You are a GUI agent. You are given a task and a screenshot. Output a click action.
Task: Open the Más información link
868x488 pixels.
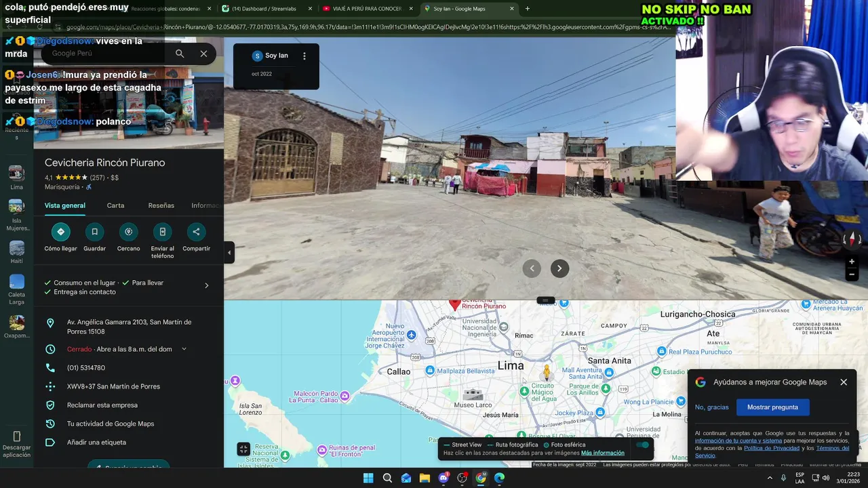pyautogui.click(x=603, y=453)
